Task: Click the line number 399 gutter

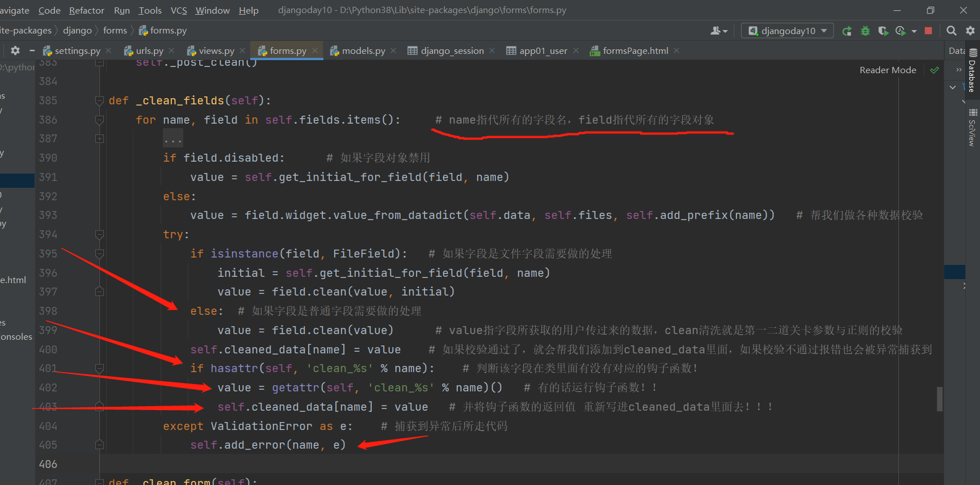Action: pos(48,330)
